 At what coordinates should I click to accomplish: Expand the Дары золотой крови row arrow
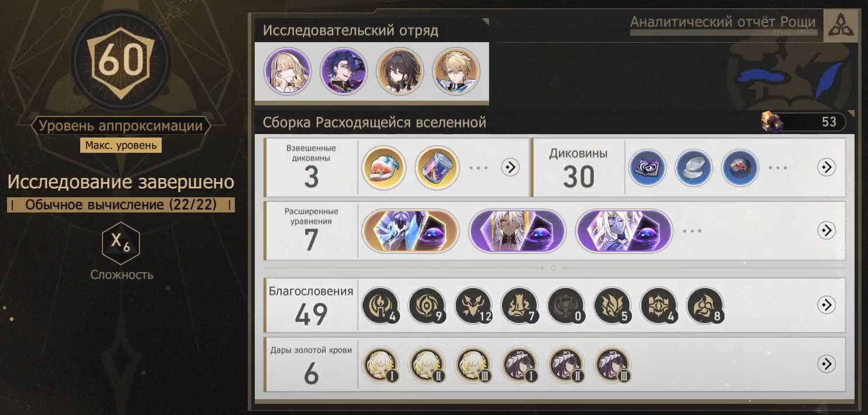[x=826, y=364]
